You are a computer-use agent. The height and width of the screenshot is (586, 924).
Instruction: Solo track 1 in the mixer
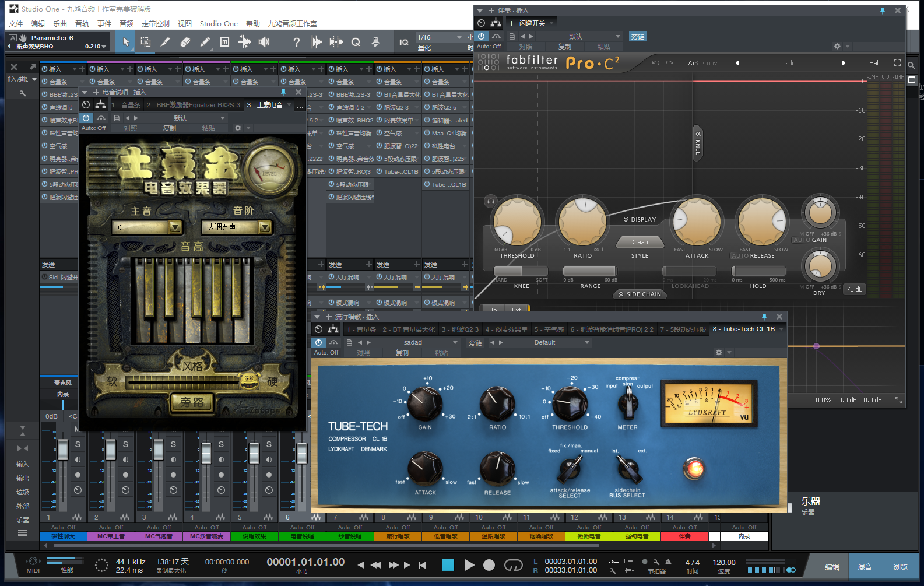coord(78,444)
